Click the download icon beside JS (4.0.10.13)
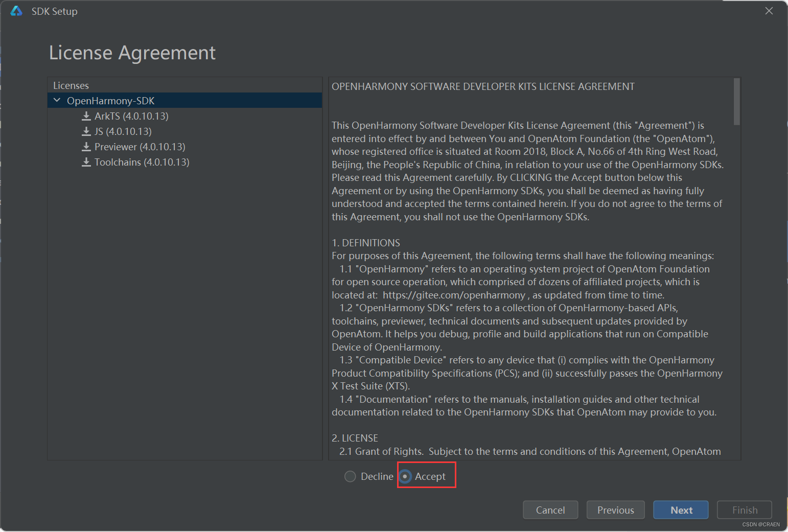Image resolution: width=788 pixels, height=532 pixels. [86, 131]
